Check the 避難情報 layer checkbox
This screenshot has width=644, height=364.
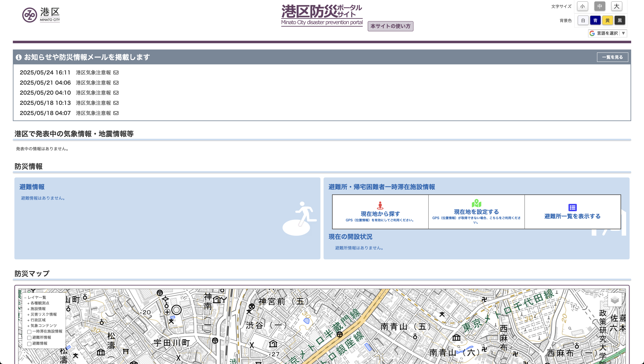point(29,344)
